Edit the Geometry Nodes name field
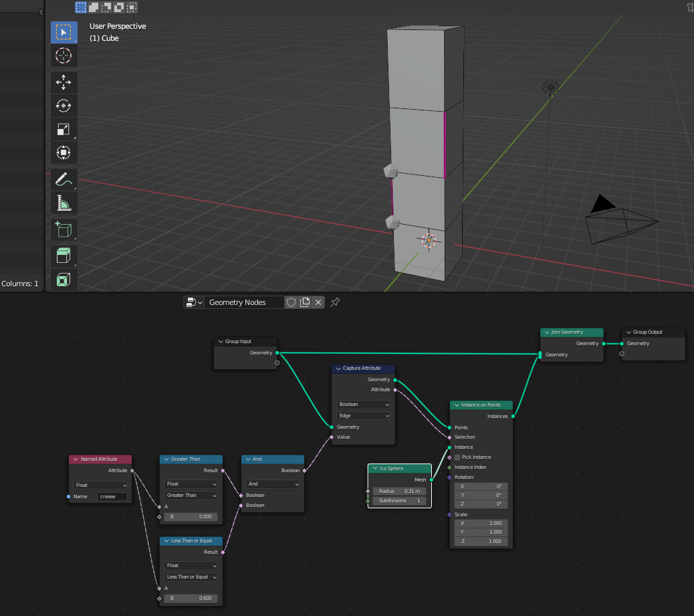The image size is (694, 616). [244, 302]
